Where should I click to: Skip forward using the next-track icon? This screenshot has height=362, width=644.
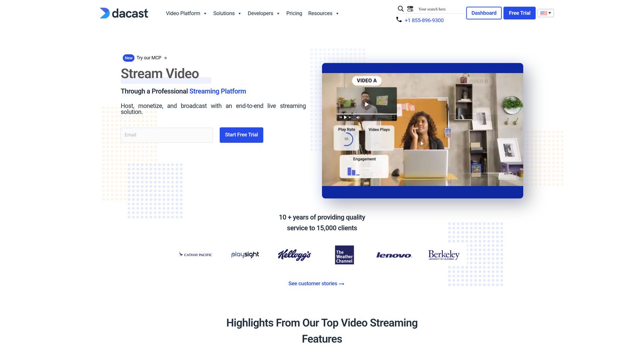pyautogui.click(x=350, y=117)
